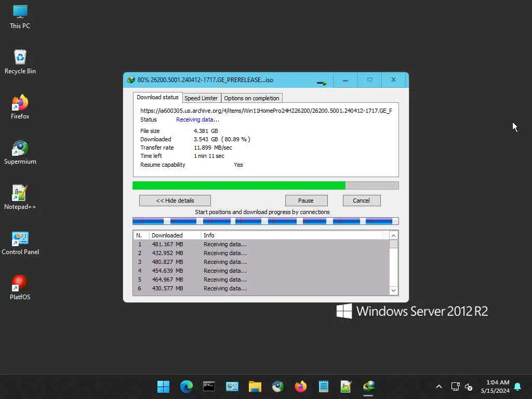Screen dimensions: 532x399
Task: Launch Firefox from the desktop shortcut
Action: (x=20, y=107)
